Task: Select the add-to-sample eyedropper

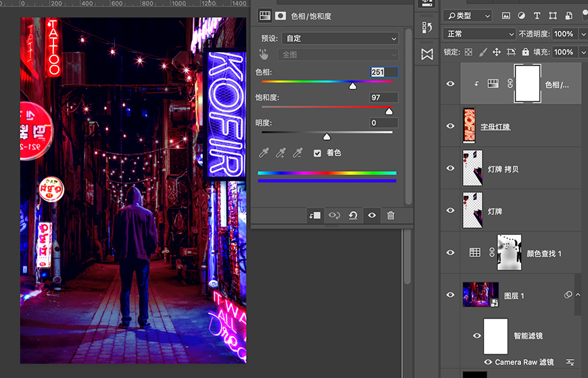Action: (280, 153)
